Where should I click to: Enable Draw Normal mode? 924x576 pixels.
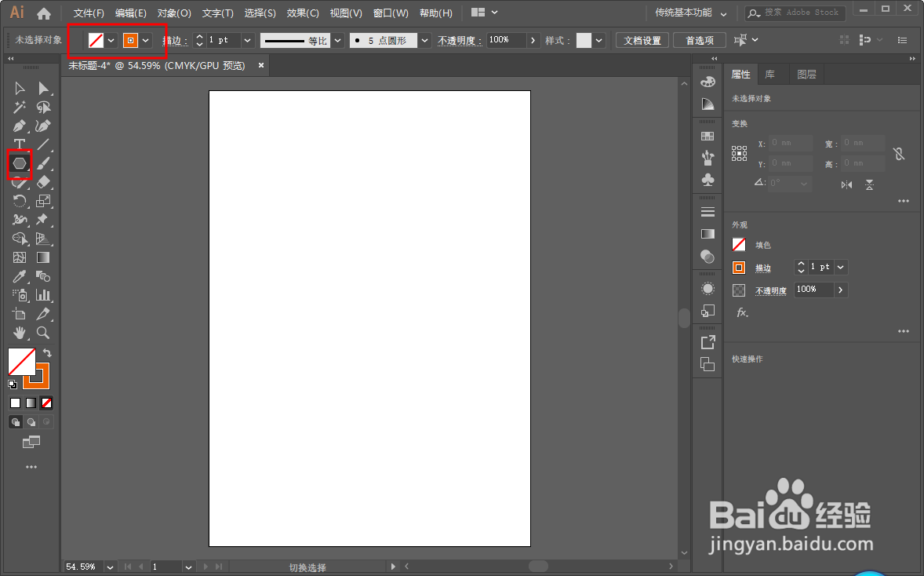coord(16,421)
